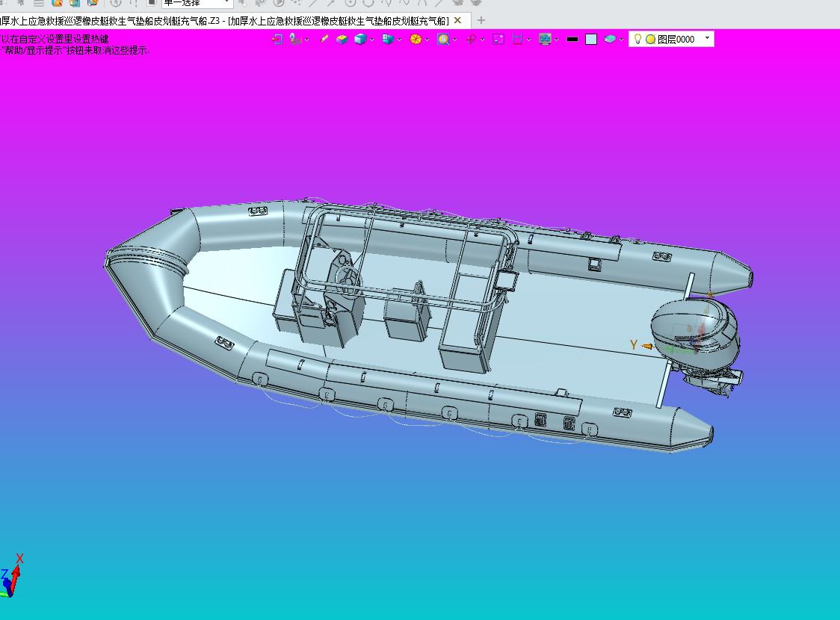Expand dropdown beside red rotate pivot icon
The width and height of the screenshot is (840, 620).
(483, 40)
